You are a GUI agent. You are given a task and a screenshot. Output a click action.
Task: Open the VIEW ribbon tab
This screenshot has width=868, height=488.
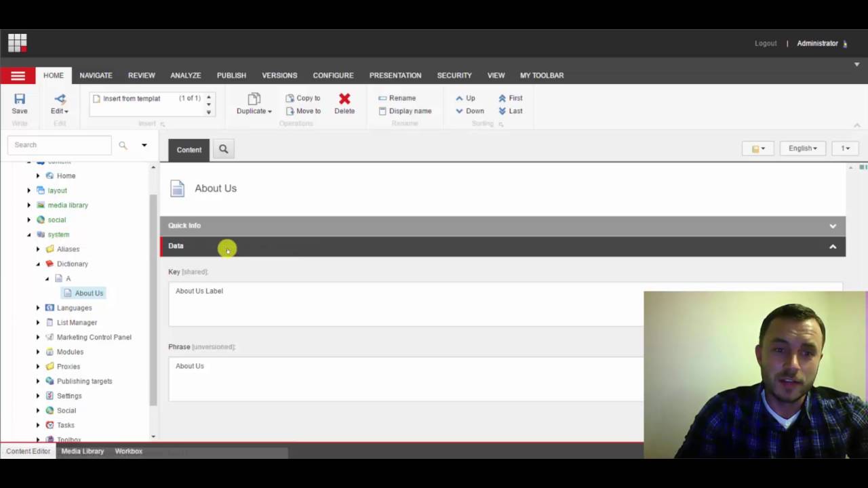496,75
